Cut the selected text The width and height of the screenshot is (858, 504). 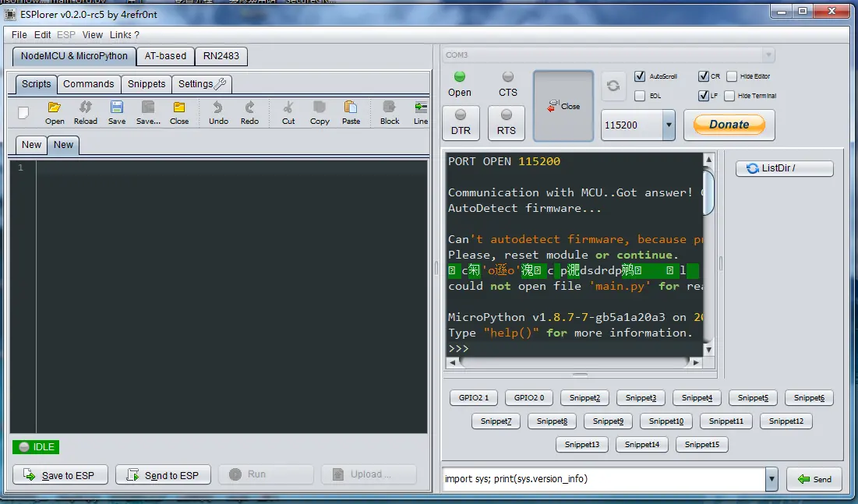coord(288,113)
